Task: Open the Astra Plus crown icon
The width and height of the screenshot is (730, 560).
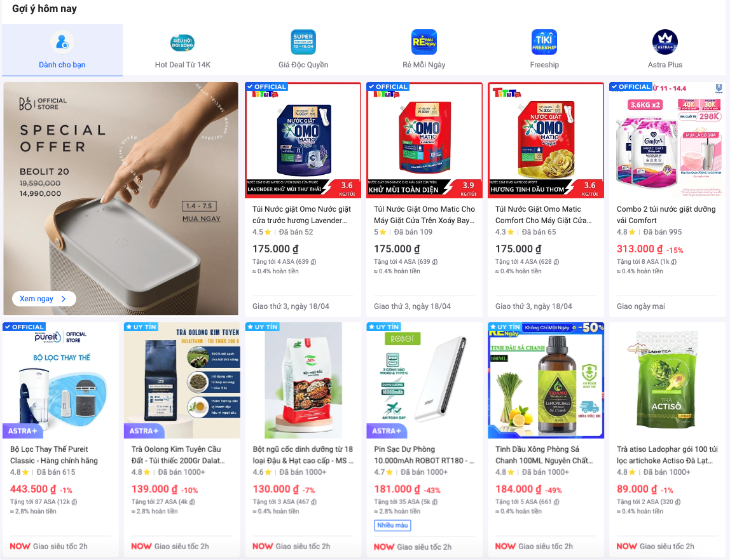Action: 665,43
